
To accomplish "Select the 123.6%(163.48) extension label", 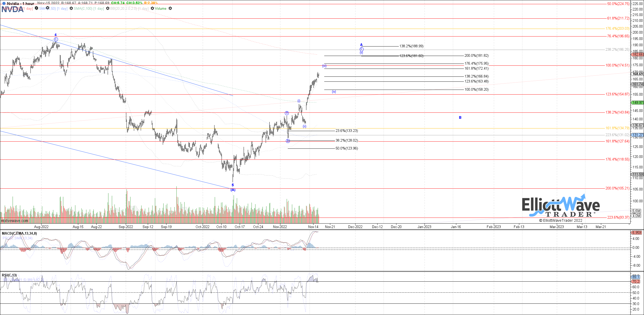I will [x=477, y=81].
